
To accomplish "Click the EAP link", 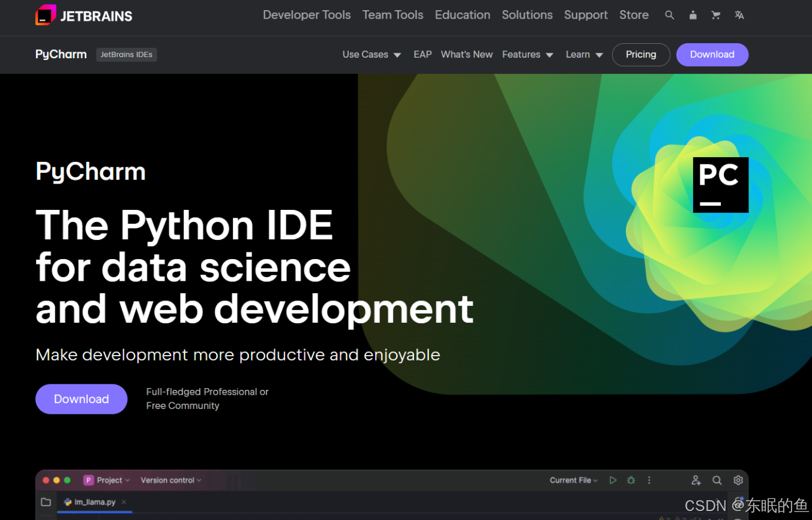I will pyautogui.click(x=423, y=55).
